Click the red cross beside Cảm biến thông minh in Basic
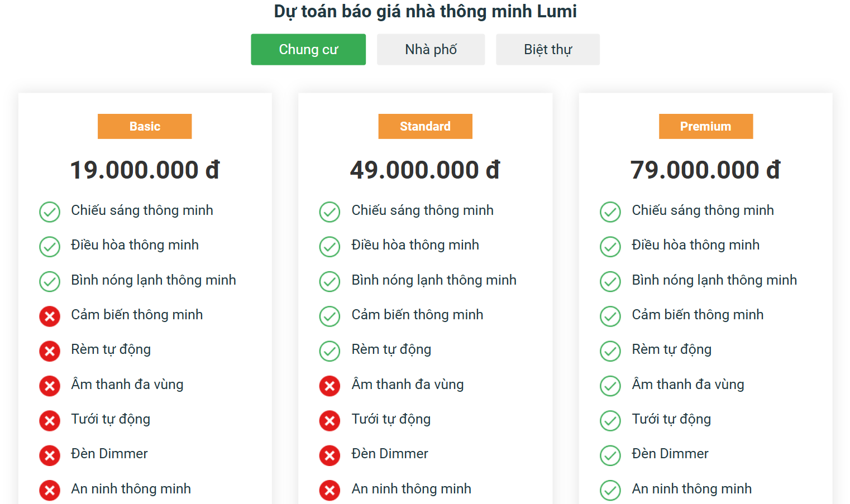This screenshot has height=504, width=850. 50,316
